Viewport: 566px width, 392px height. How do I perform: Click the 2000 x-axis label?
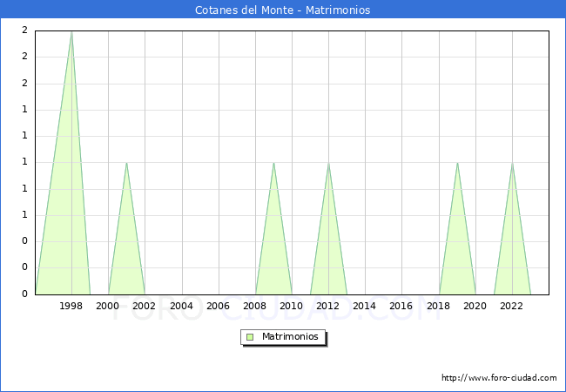click(x=108, y=306)
